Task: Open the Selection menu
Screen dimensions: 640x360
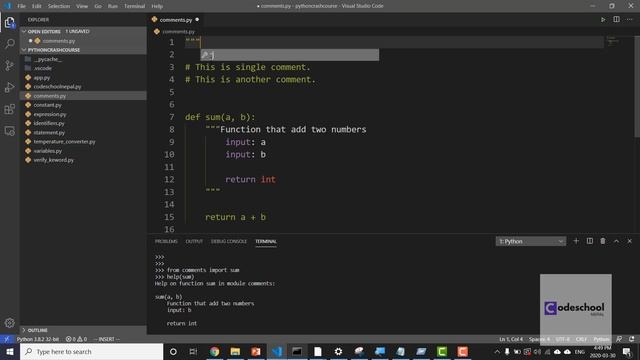Action: pos(59,6)
